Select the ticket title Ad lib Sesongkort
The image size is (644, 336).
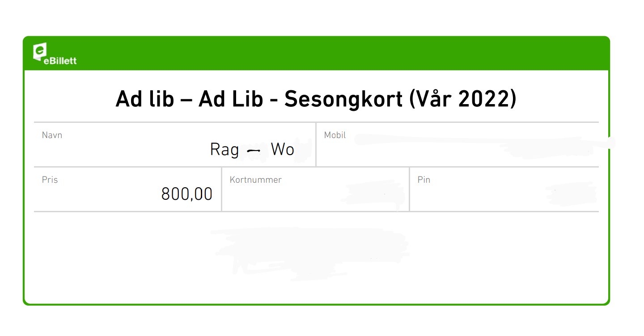[316, 99]
